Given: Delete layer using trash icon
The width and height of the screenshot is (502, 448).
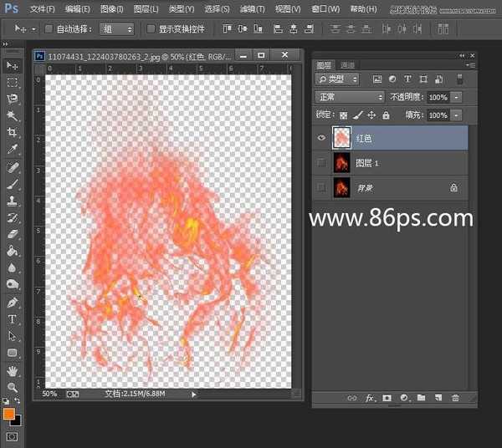Looking at the screenshot, I should click(455, 399).
